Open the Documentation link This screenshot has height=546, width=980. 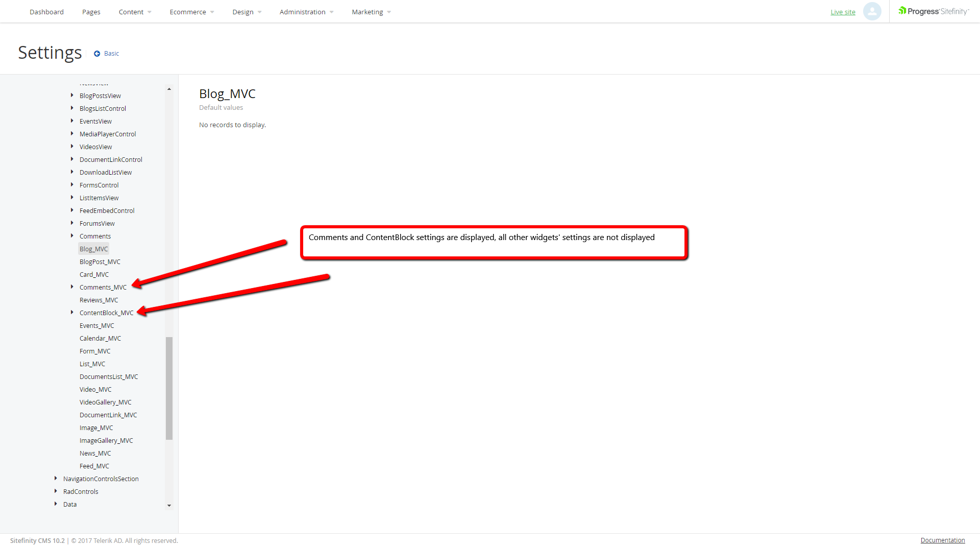[943, 540]
